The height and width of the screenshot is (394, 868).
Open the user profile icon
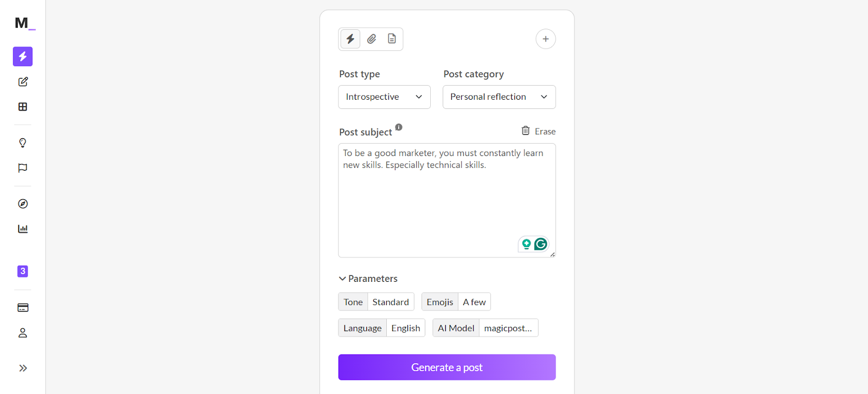click(23, 333)
